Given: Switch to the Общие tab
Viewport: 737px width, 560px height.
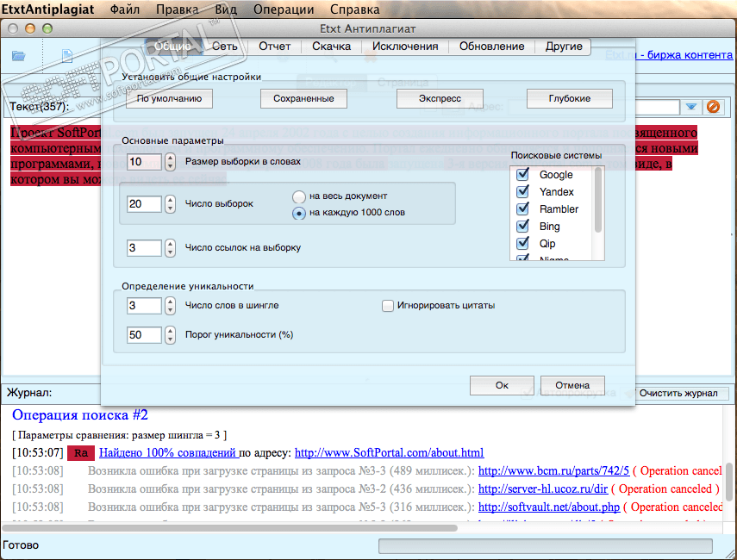Looking at the screenshot, I should click(x=173, y=47).
